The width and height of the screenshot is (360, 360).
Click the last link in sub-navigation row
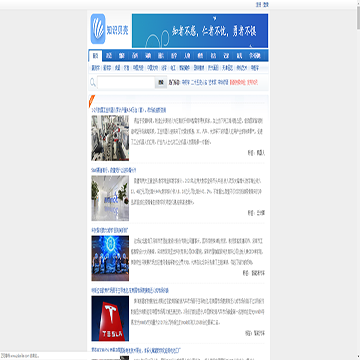(254, 68)
